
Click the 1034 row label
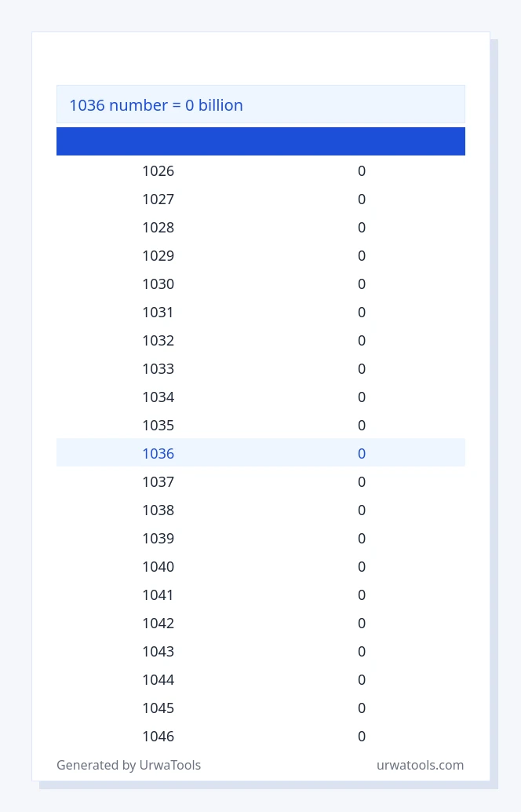tap(158, 397)
